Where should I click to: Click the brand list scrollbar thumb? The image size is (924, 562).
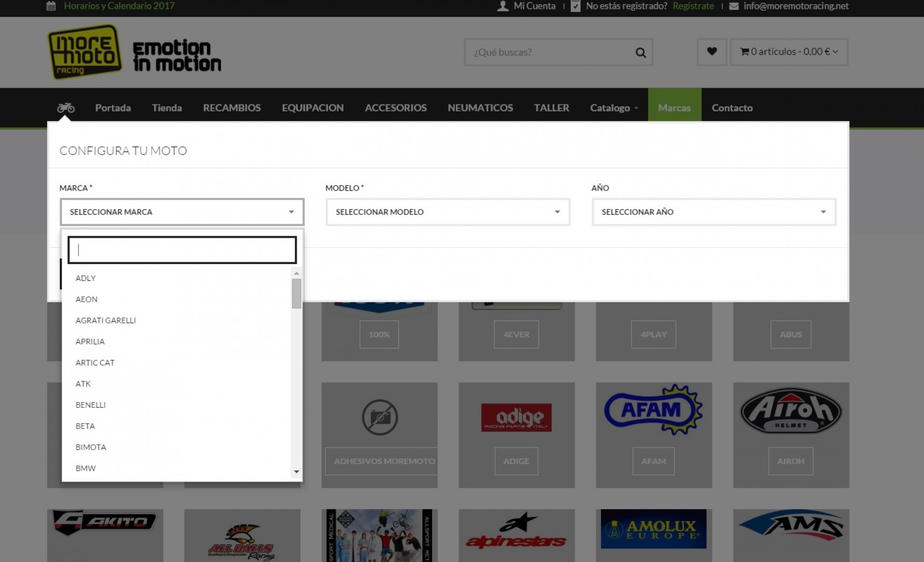[296, 294]
